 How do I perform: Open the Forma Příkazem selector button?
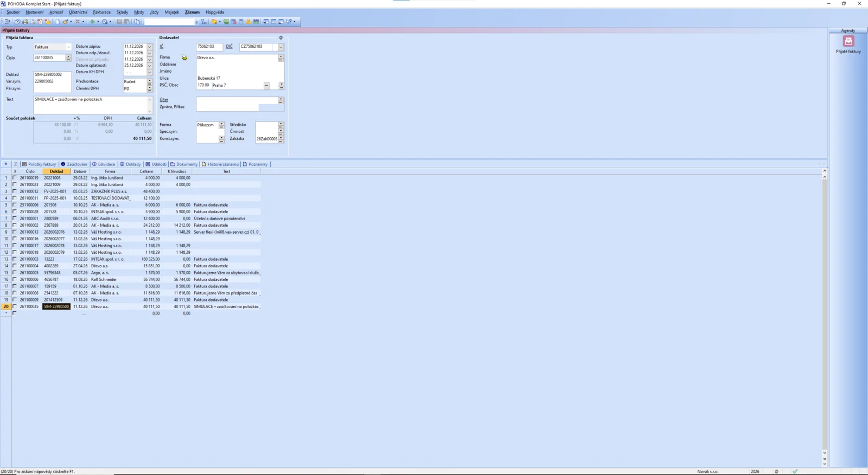[221, 125]
